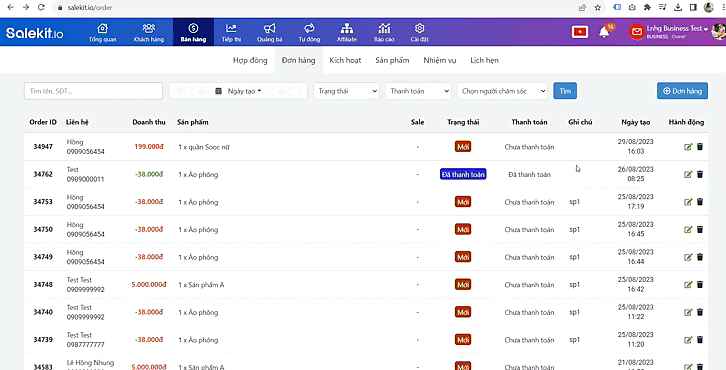Open the notifications bell icon
This screenshot has height=370, width=726.
[x=604, y=32]
